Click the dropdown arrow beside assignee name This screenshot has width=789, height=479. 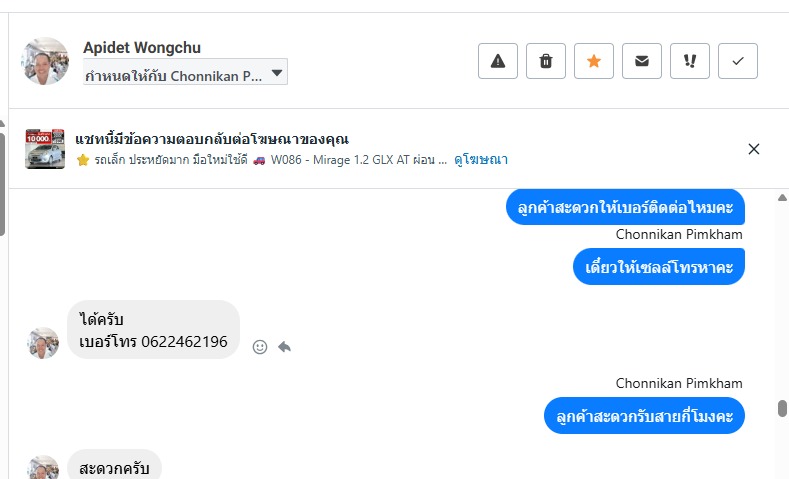pos(278,73)
